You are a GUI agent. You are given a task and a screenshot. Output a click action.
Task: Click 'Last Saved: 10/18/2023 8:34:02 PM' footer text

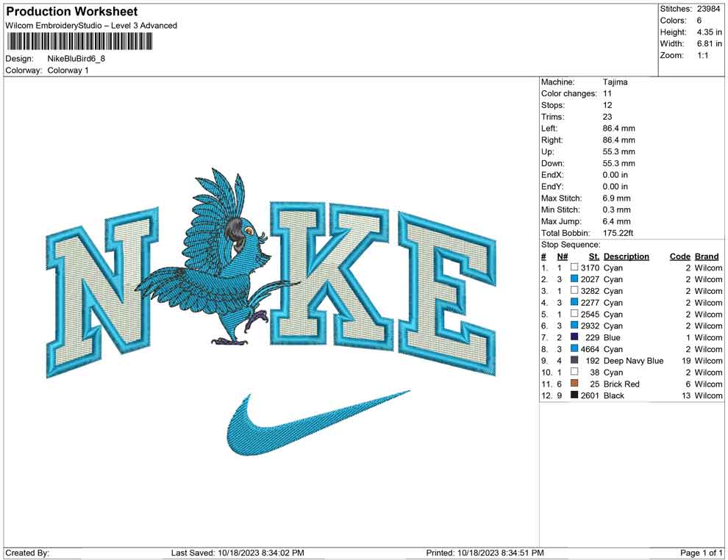point(238,553)
